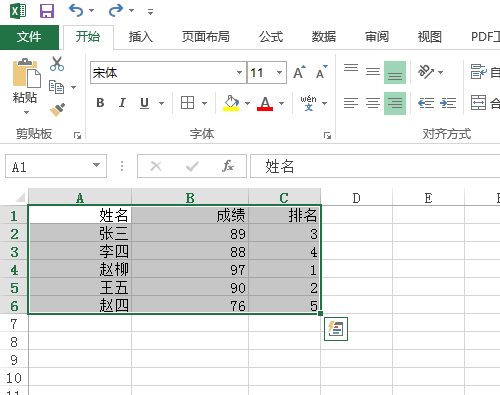The image size is (500, 395).
Task: Switch to the 公式 Formulas tab
Action: pos(271,37)
